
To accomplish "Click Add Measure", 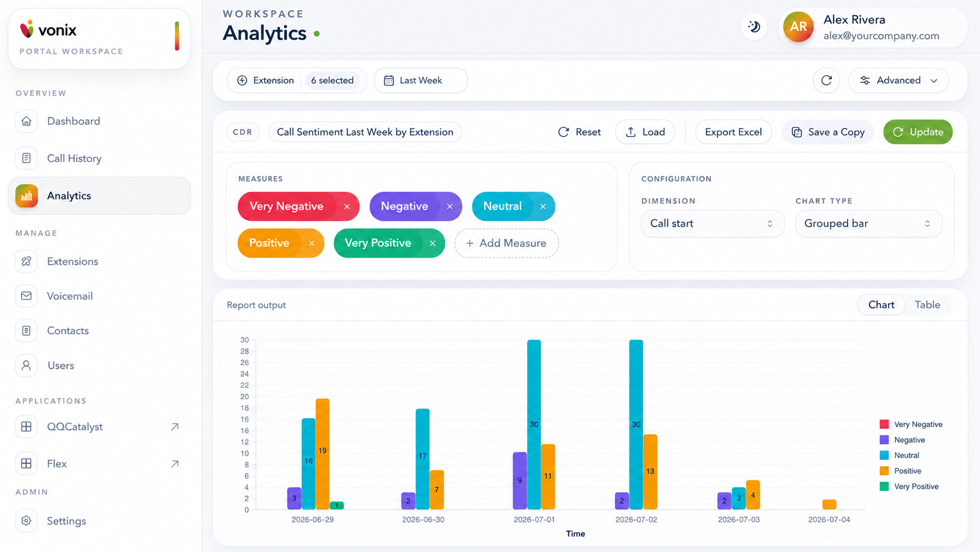I will [506, 243].
